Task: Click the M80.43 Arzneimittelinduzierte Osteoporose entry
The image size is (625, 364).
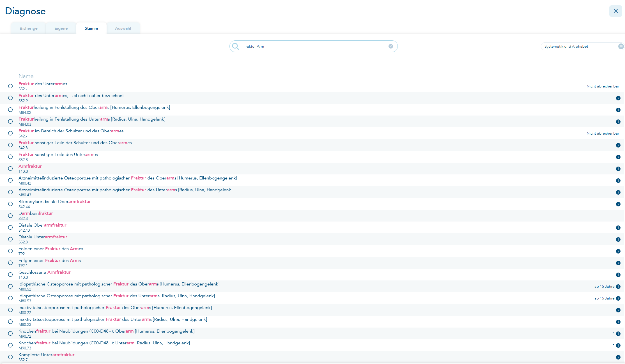Action: click(x=312, y=192)
